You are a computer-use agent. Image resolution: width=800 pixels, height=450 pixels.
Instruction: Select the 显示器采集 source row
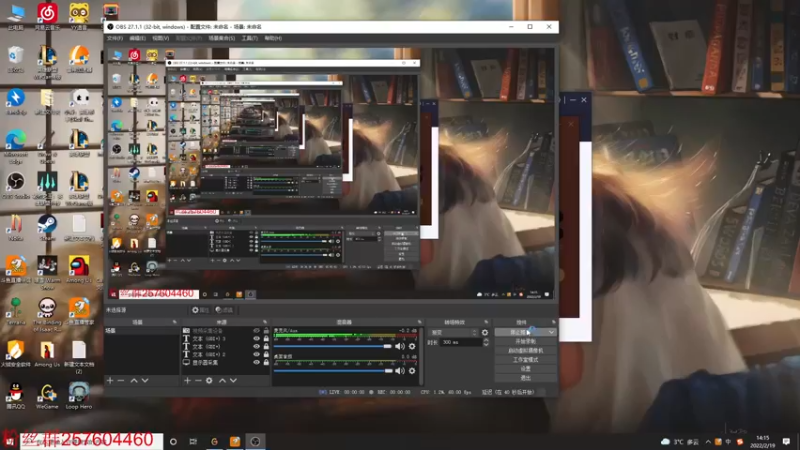(226, 362)
